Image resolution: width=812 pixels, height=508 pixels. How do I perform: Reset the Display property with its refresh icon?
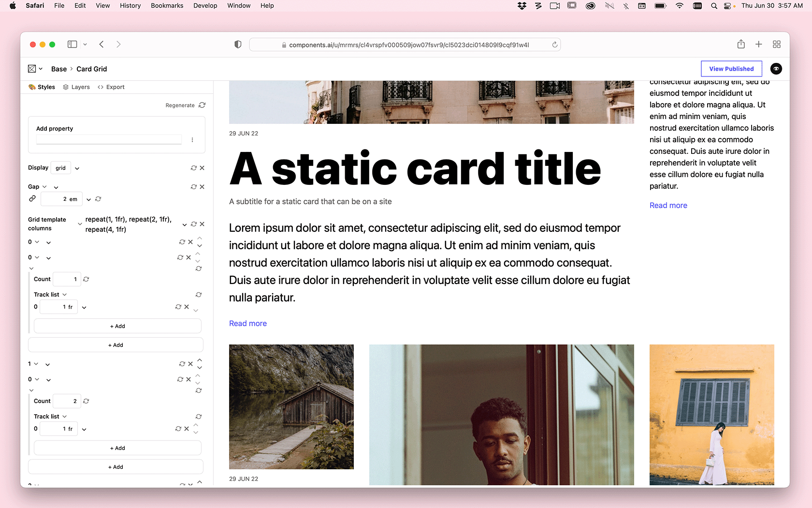click(194, 168)
